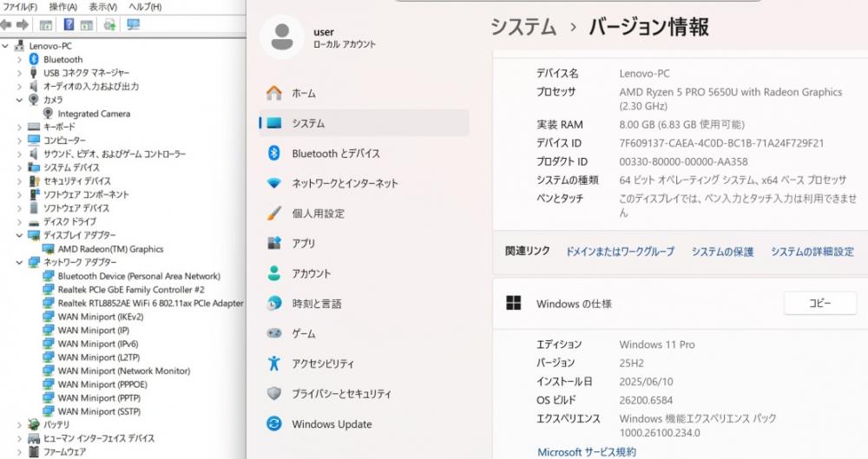Screen dimensions: 868x459
Task: Open 時刻と言語 settings page
Action: (x=364, y=304)
